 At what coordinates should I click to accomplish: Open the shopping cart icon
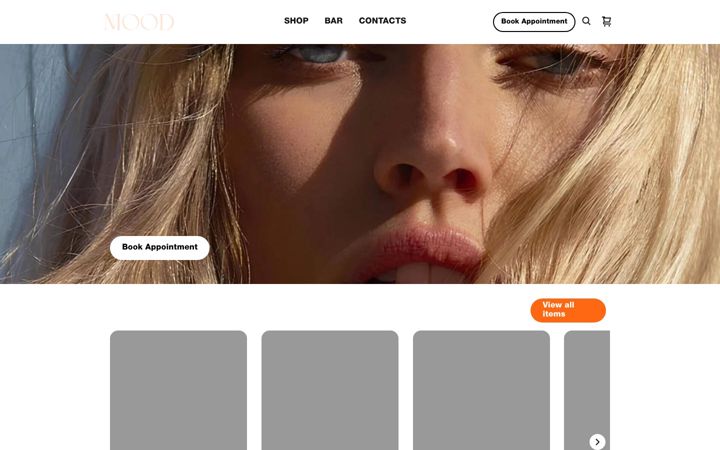(607, 21)
